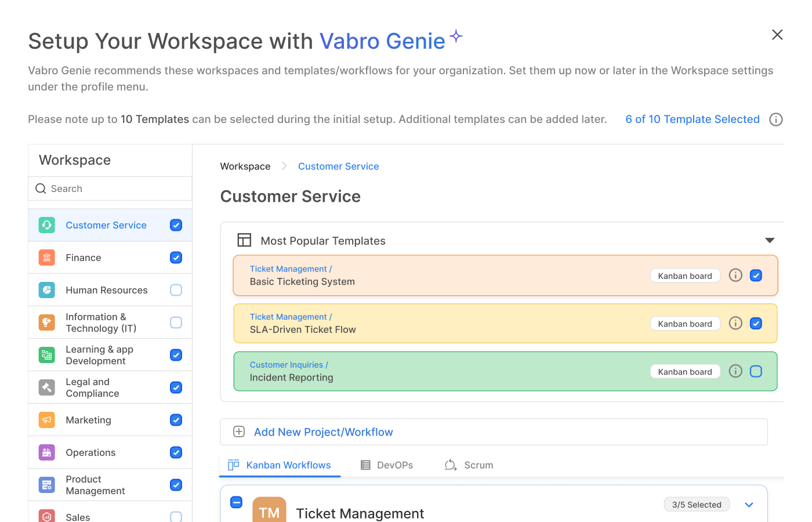Expand the Ticket Management group chevron
Screen dimensions: 812x522
coord(749,505)
